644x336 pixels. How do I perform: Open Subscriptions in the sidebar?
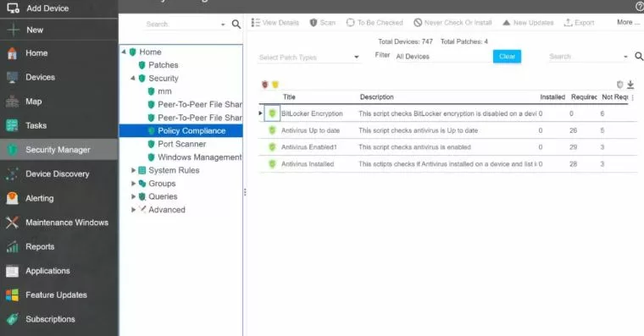50,319
